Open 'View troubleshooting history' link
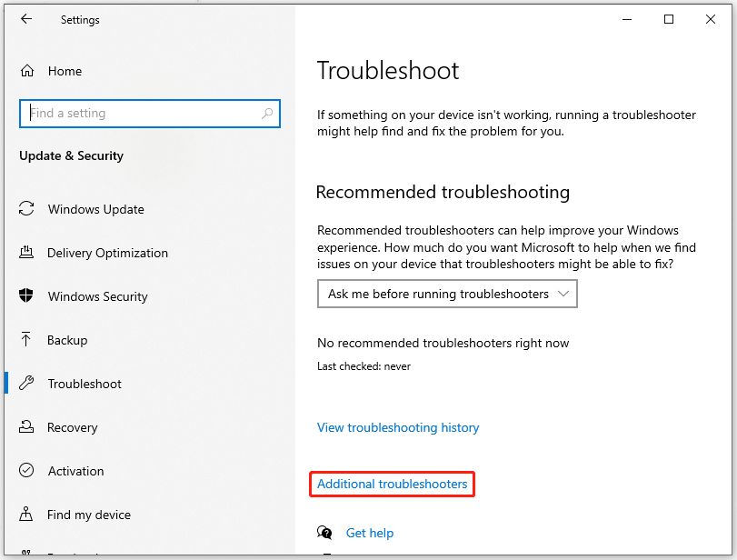The image size is (737, 560). (398, 427)
